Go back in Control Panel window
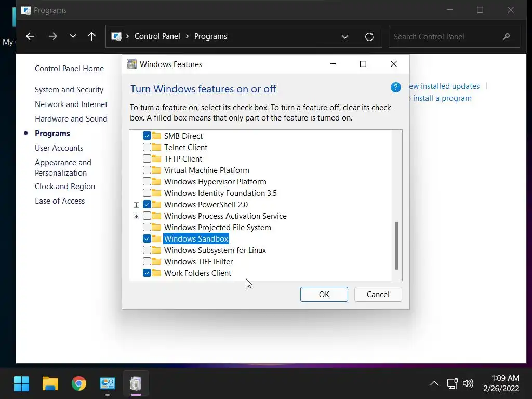The height and width of the screenshot is (399, 532). 30,36
